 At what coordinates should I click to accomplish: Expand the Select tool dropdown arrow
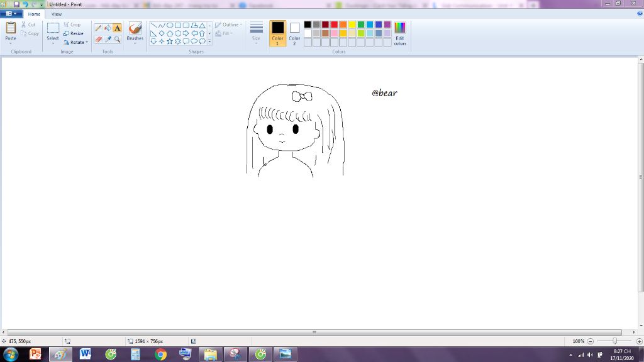(53, 43)
